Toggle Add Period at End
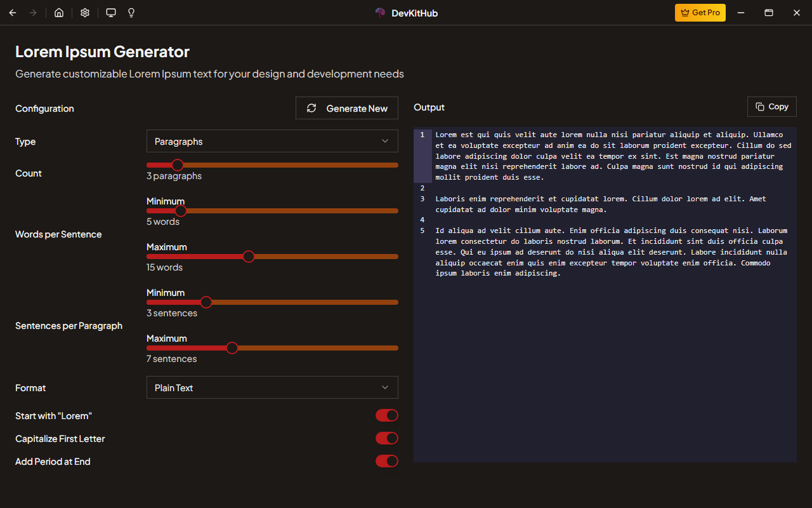 click(387, 461)
